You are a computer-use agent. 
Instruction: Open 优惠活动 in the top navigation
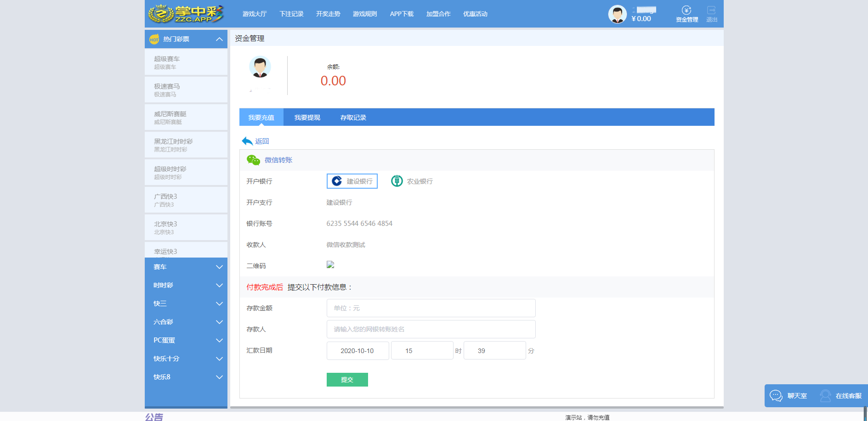475,14
